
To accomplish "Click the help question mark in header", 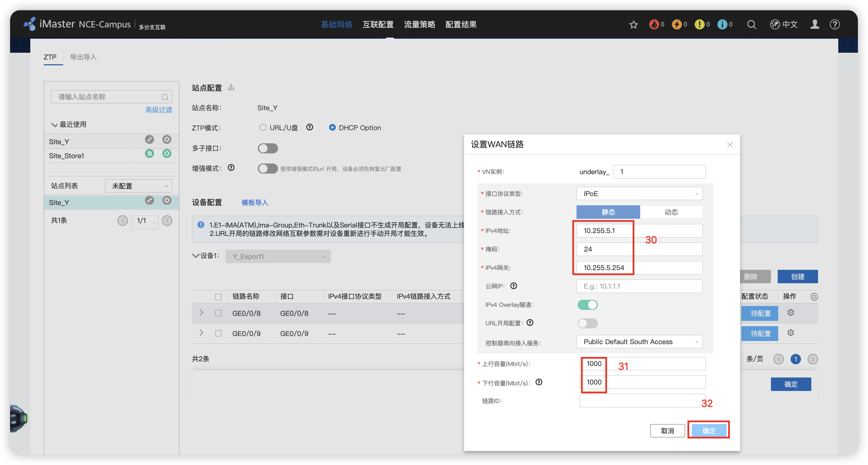I will tap(835, 25).
